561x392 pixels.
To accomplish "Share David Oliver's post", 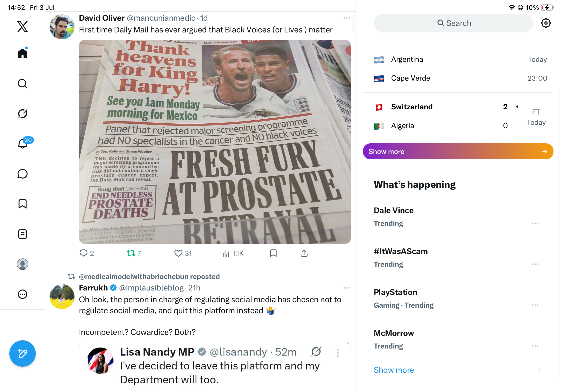I will [x=304, y=253].
